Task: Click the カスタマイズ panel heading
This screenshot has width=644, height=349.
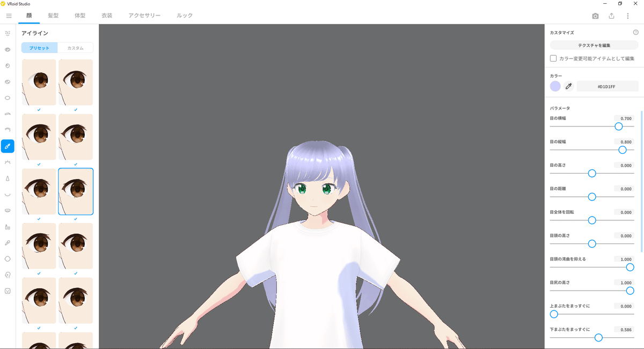Action: click(562, 33)
